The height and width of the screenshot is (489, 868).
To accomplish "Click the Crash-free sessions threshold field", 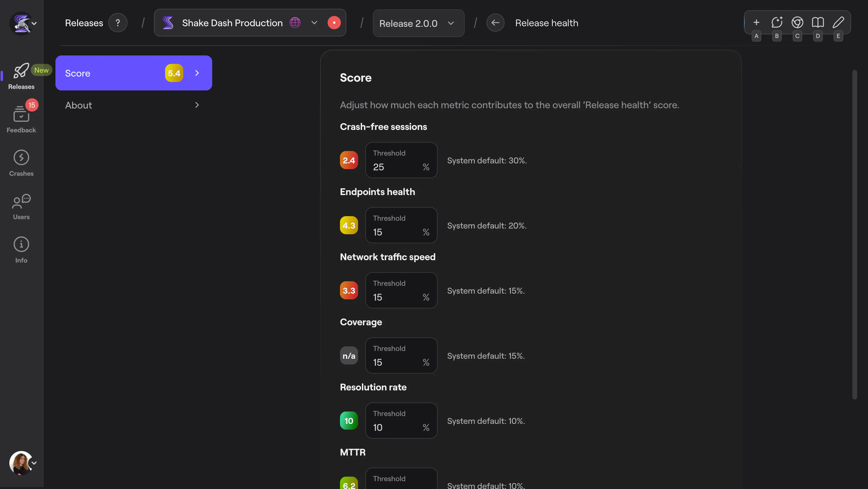I will pos(401,160).
